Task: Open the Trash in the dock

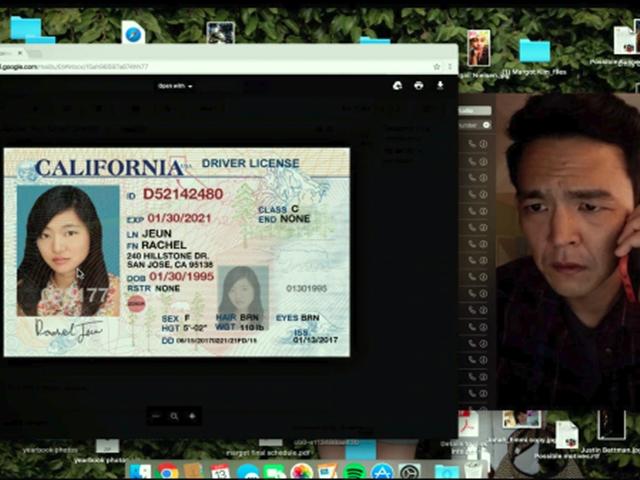Action: (473, 471)
